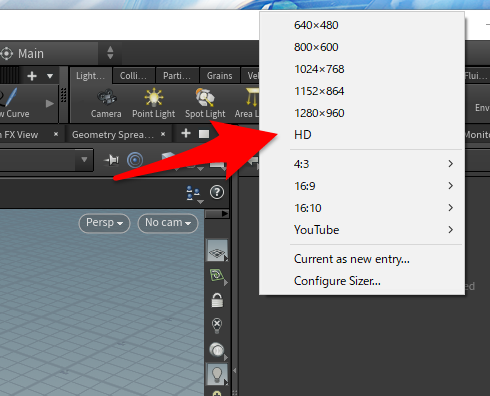Open the selection mode people icon
Viewport: 490px width, 396px height.
(x=194, y=194)
